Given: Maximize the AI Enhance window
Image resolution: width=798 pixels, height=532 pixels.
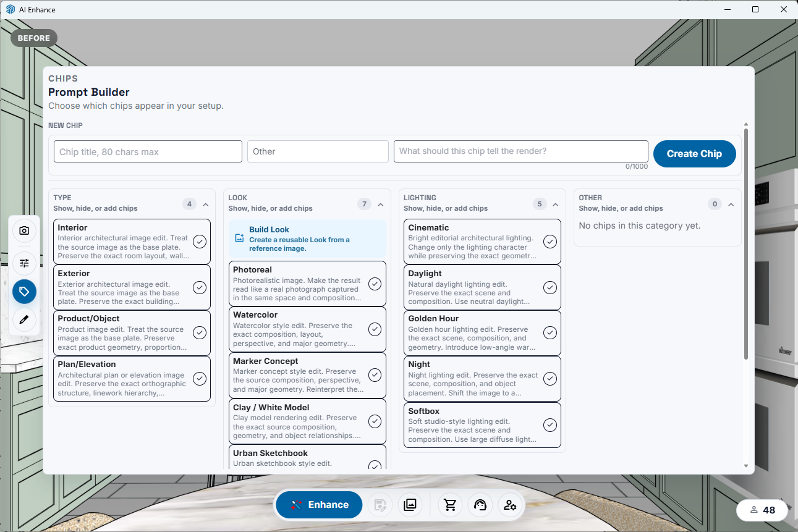Looking at the screenshot, I should click(755, 9).
